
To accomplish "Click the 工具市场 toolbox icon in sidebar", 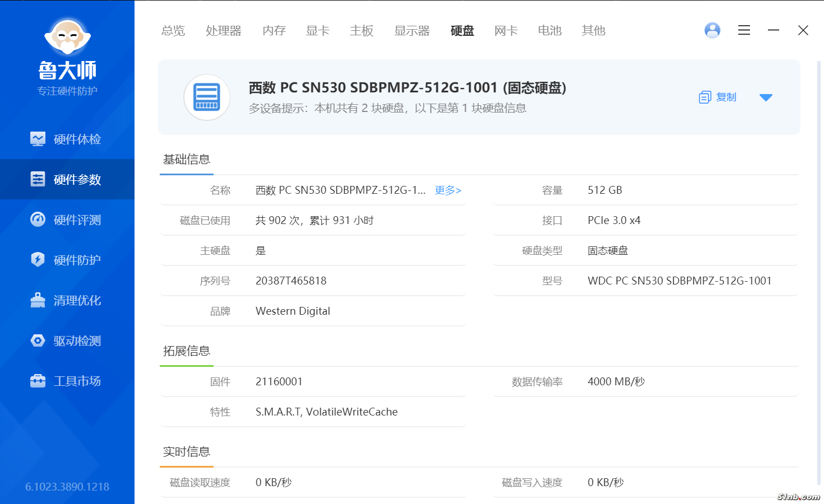I will (x=38, y=381).
